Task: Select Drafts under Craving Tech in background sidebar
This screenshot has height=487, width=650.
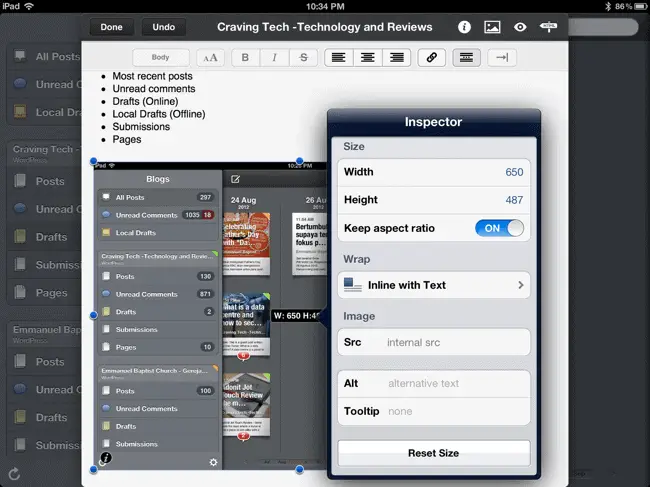Action: (x=46, y=237)
